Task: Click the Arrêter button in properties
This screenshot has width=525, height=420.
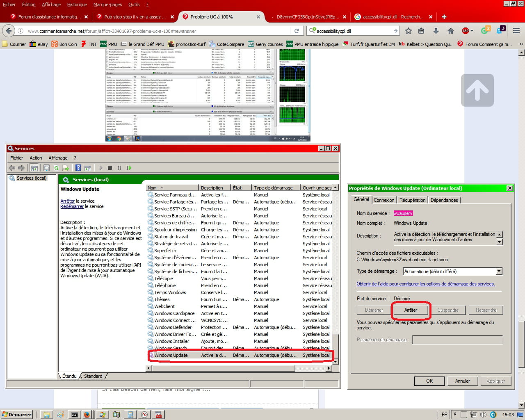Action: (x=411, y=310)
